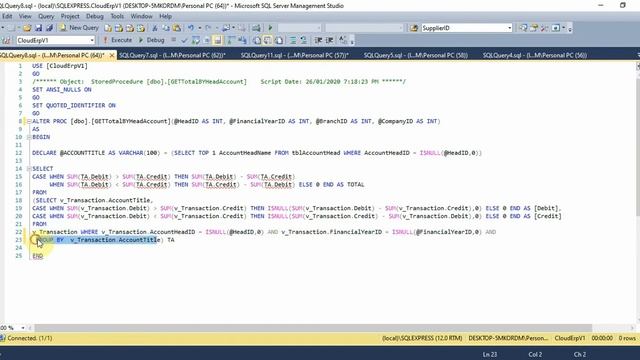Comment out the selected lines
The image size is (640, 360).
(293, 40)
